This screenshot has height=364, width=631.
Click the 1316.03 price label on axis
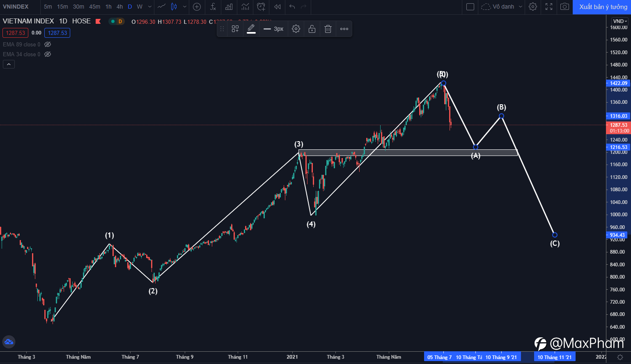click(x=618, y=116)
